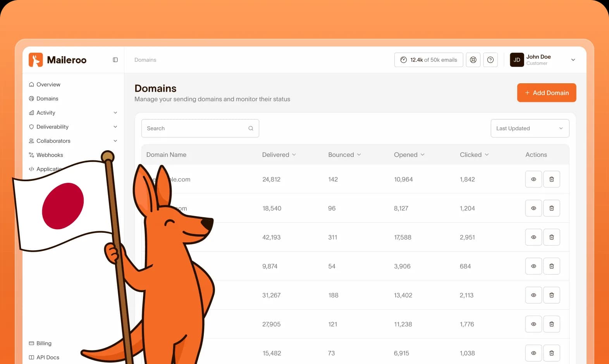Sort the table by Delivered column
Viewport: 609px width, 364px height.
coord(279,155)
